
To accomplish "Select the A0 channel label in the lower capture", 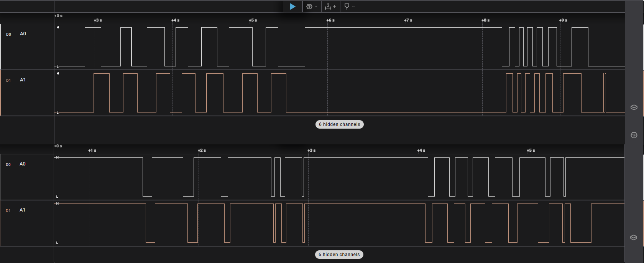I will pyautogui.click(x=23, y=164).
